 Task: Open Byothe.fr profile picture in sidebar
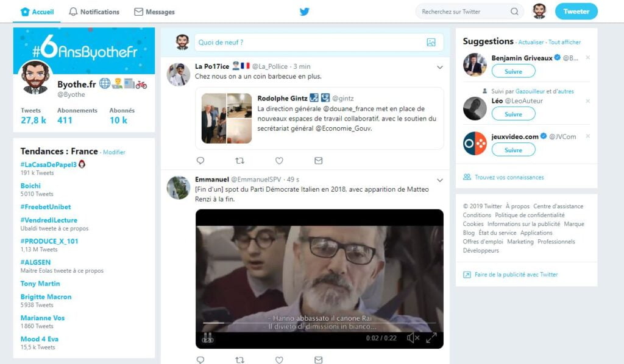click(35, 77)
